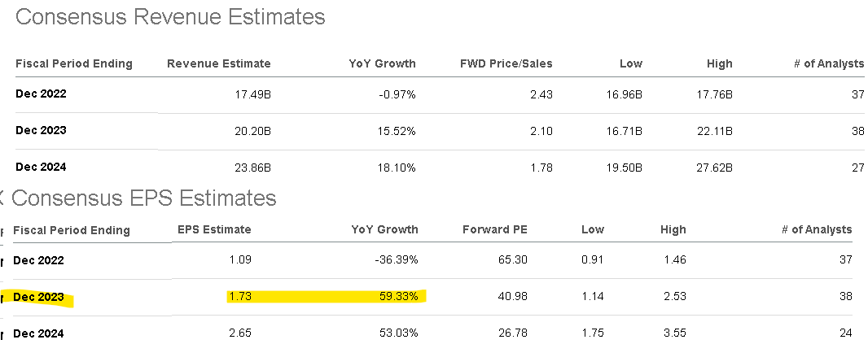Click the Consensus EPS Estimates heading
Viewport: 868px width, 344px height.
[x=144, y=198]
